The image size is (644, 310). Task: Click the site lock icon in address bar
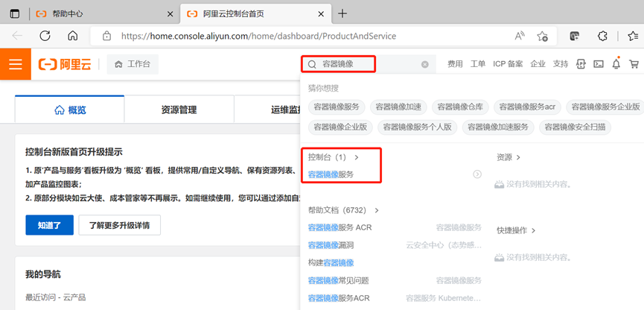tap(106, 36)
